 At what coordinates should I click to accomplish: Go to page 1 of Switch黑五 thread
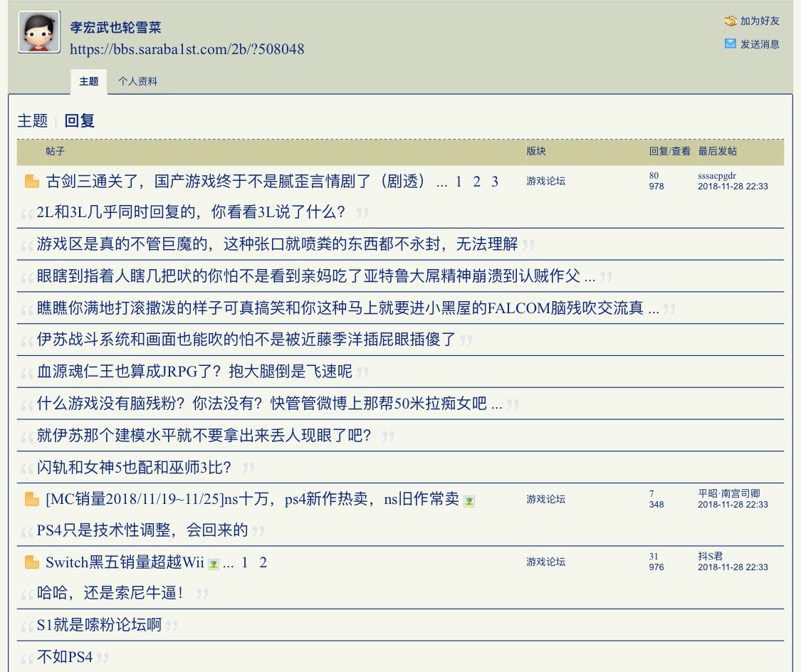(x=245, y=562)
